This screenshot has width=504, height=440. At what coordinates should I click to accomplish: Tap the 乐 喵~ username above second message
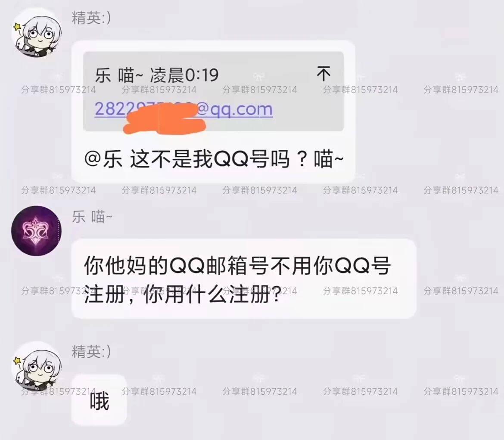point(92,217)
